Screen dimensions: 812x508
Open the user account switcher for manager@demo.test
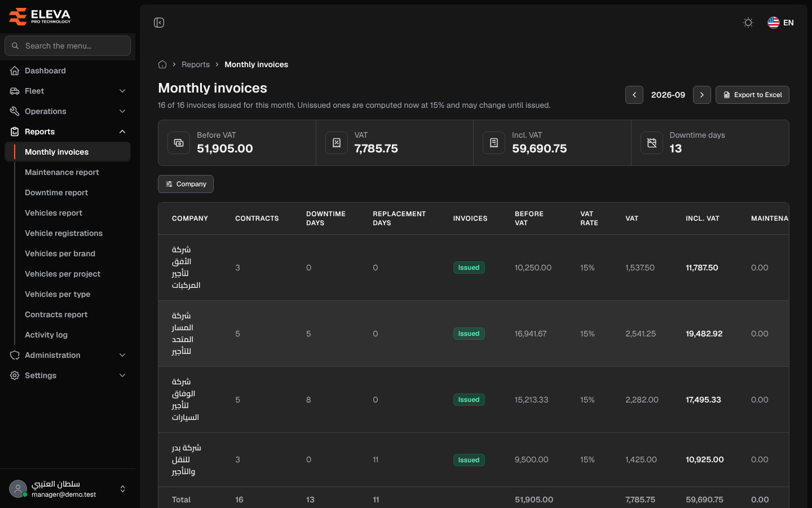click(68, 489)
